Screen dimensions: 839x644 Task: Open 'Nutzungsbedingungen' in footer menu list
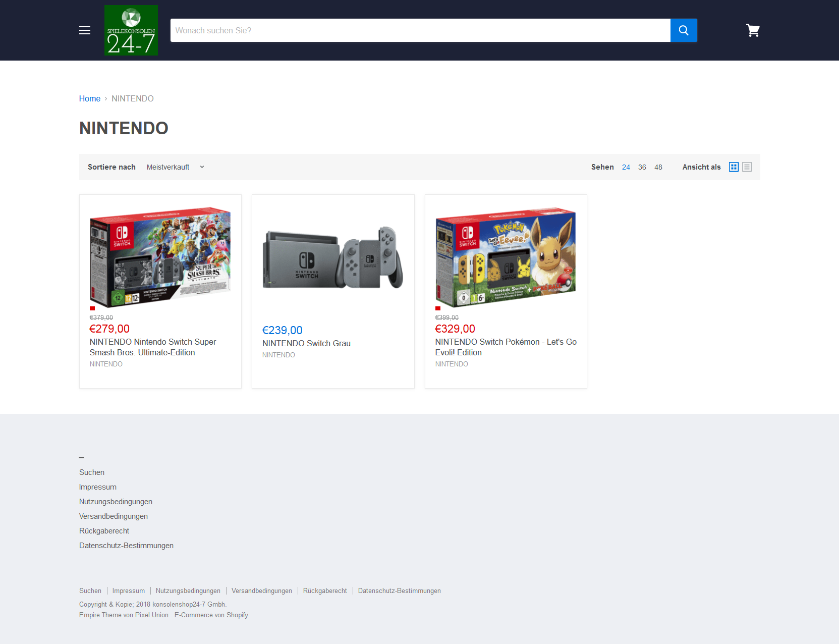click(x=116, y=502)
